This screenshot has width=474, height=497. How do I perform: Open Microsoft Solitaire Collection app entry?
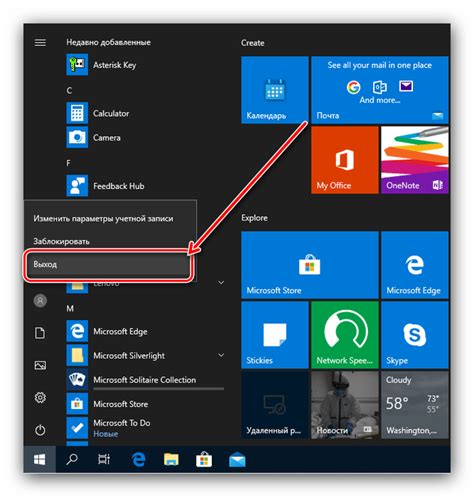(145, 379)
